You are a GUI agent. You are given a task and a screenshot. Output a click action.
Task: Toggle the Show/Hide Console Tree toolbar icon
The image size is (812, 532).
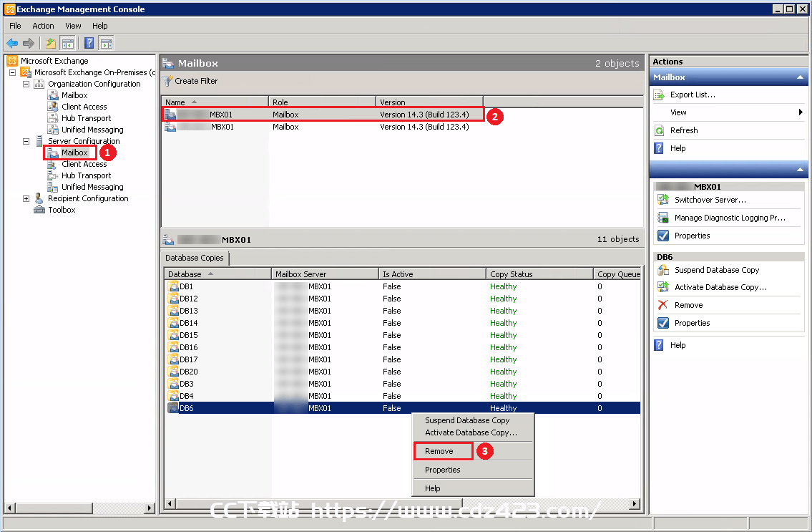[x=67, y=43]
